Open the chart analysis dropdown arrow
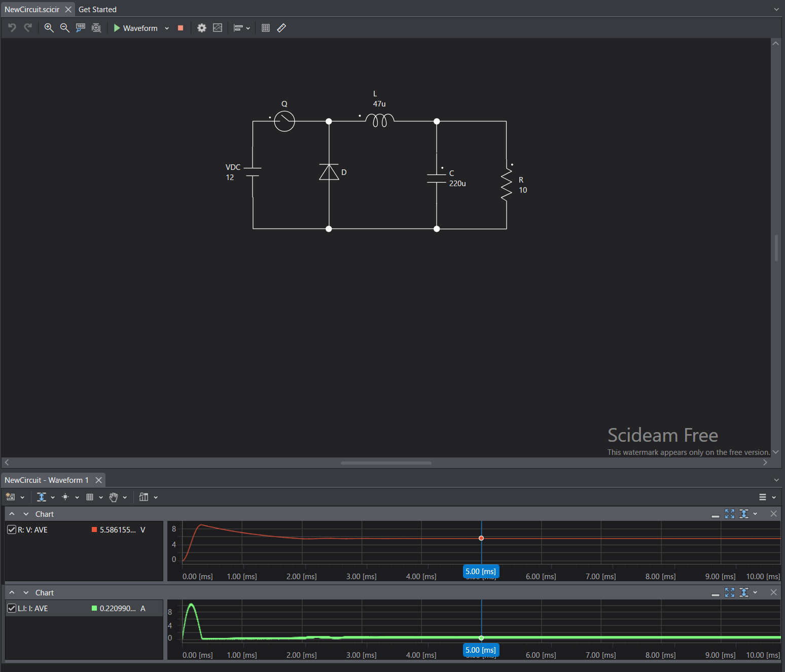The width and height of the screenshot is (785, 672). [156, 498]
